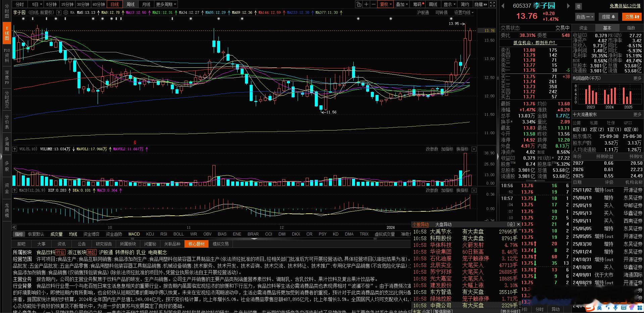The height and width of the screenshot is (313, 644).
Task: Open the 复权 dropdown
Action: tap(386, 4)
